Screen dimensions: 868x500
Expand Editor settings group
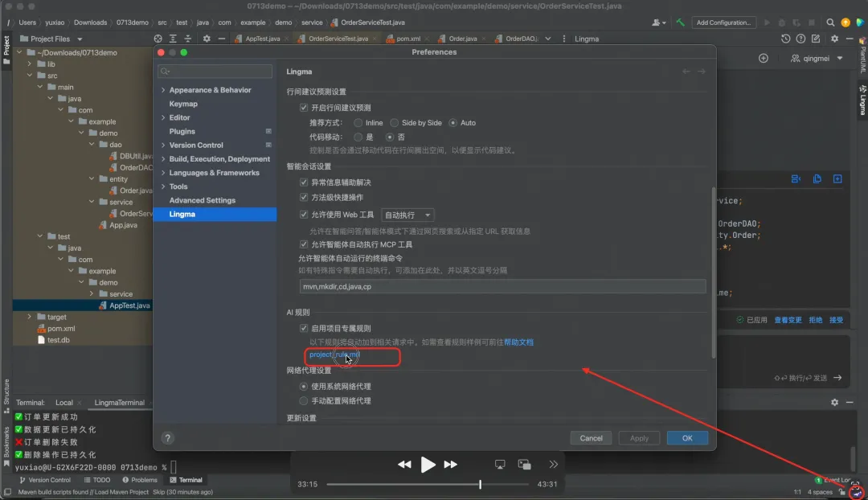pyautogui.click(x=163, y=117)
